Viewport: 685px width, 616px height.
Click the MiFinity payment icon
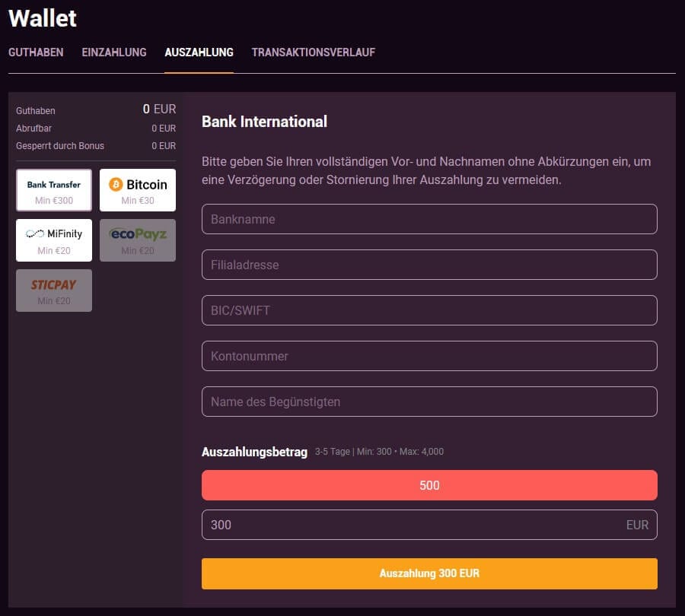point(53,240)
